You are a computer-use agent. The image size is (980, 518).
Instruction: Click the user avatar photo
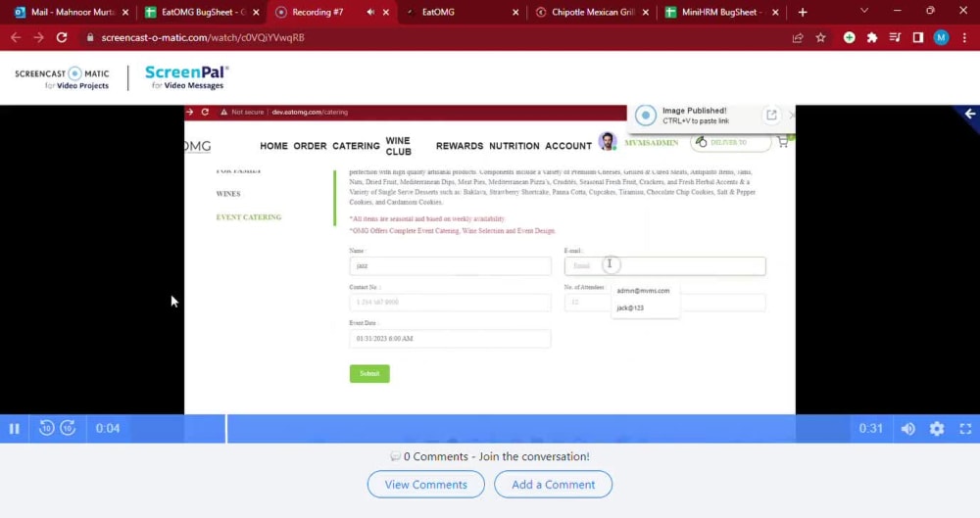point(607,141)
